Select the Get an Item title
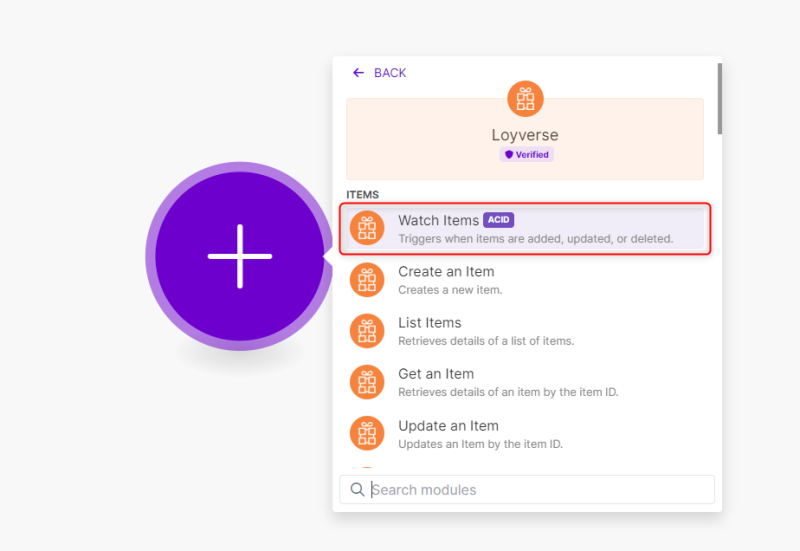This screenshot has width=800, height=551. coord(436,374)
